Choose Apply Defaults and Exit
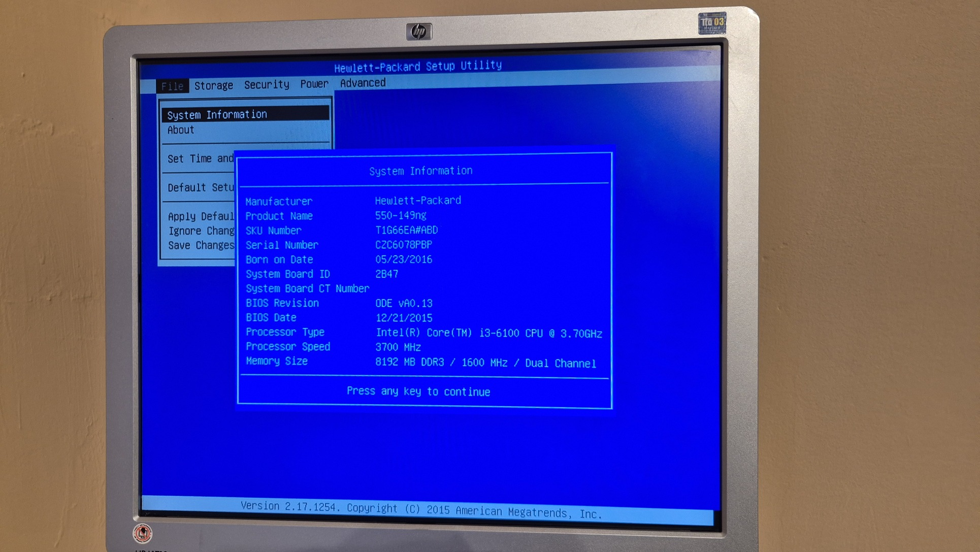 click(201, 217)
